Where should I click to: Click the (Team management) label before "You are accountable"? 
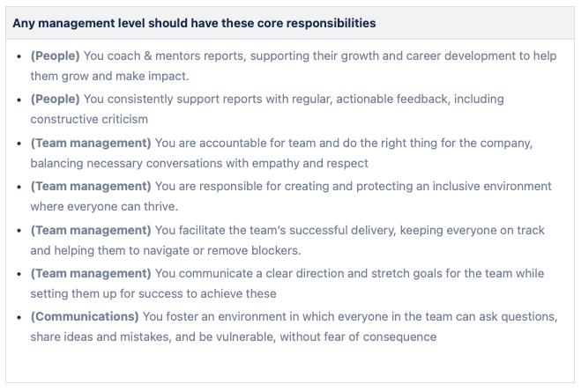tap(91, 143)
